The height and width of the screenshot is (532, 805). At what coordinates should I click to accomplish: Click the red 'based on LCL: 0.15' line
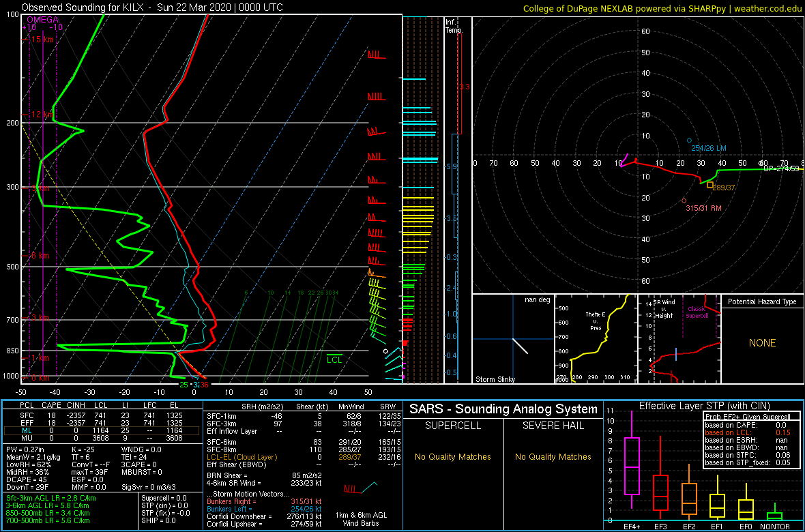pos(748,432)
